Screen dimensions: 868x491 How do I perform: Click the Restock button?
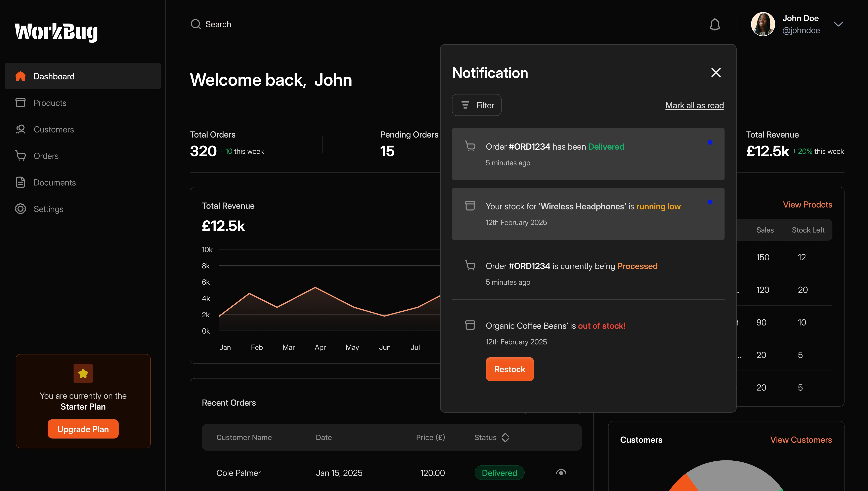tap(510, 369)
